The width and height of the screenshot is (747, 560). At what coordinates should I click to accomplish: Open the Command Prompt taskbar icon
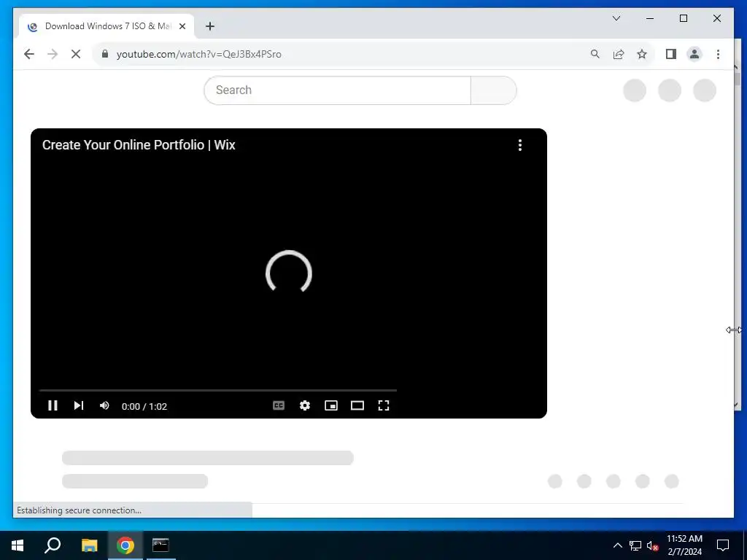[x=160, y=545]
